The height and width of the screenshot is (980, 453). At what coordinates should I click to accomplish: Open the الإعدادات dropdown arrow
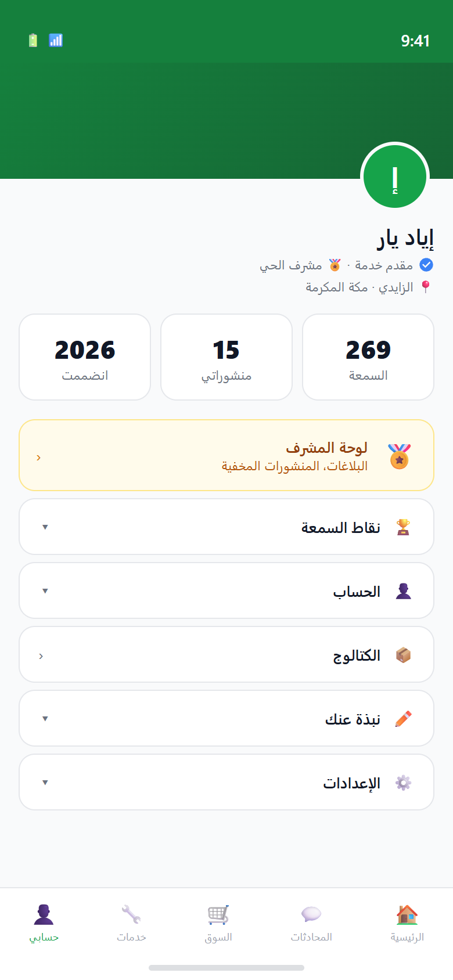45,782
